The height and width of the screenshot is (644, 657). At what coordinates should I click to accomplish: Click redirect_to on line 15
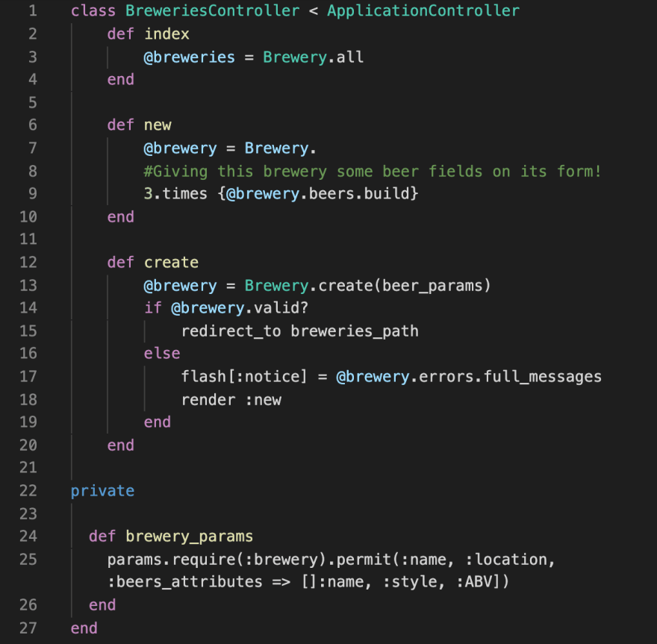(x=231, y=331)
